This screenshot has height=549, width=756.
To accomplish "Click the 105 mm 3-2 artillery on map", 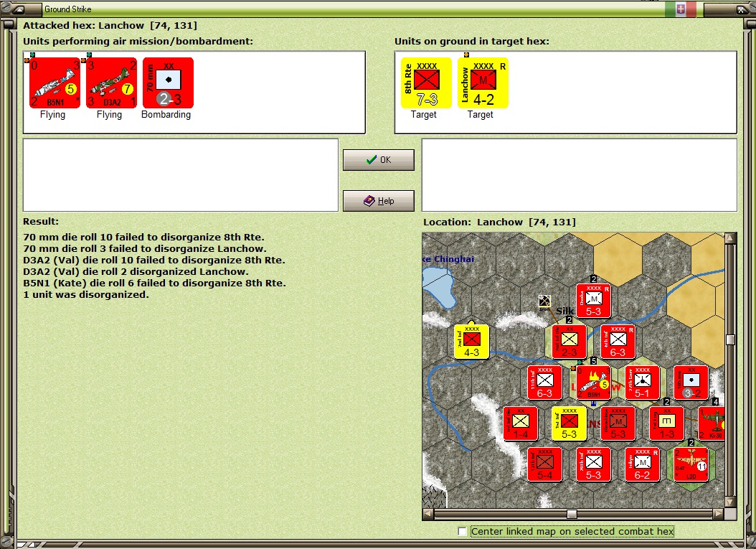I will (691, 383).
